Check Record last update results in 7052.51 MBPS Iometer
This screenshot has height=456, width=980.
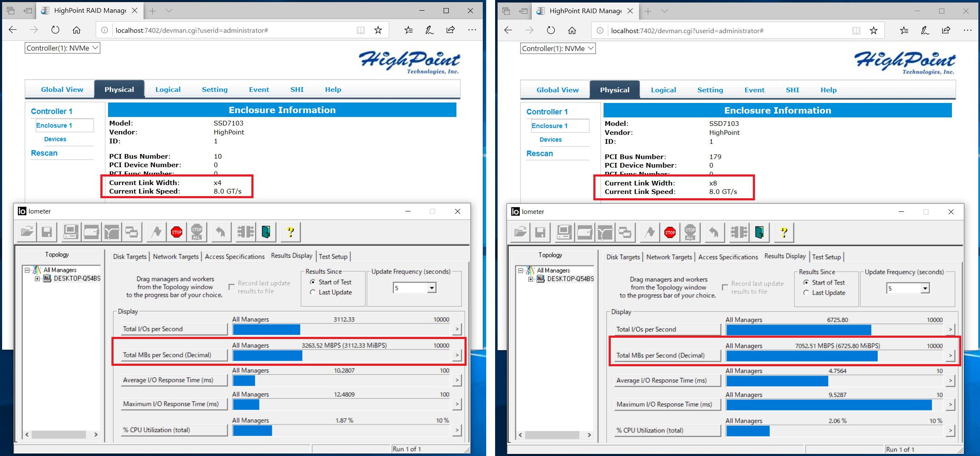pyautogui.click(x=725, y=288)
